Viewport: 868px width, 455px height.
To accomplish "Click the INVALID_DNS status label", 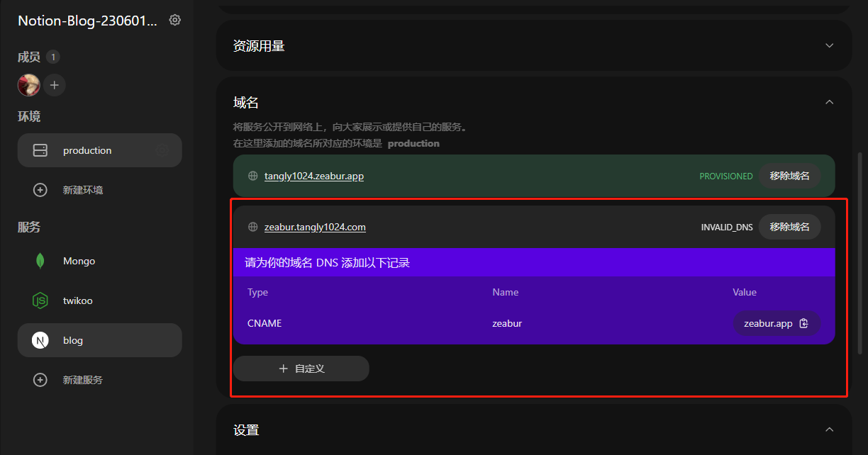I will point(727,227).
